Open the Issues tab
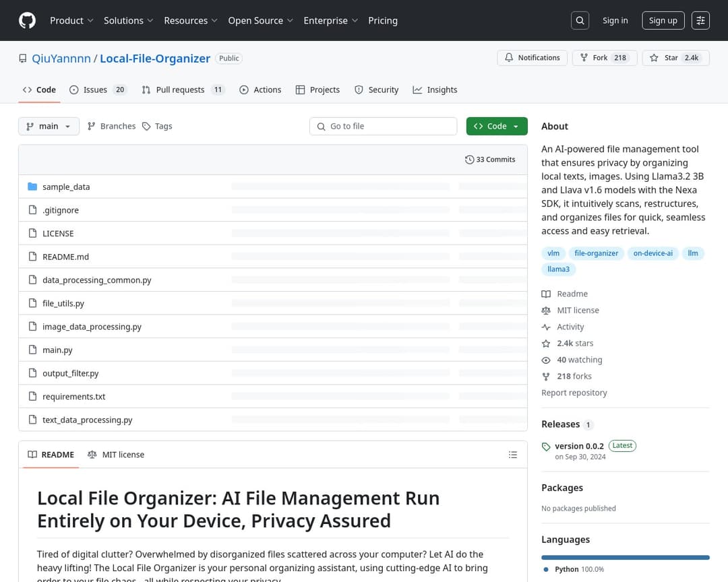The height and width of the screenshot is (582, 728). pyautogui.click(x=98, y=90)
